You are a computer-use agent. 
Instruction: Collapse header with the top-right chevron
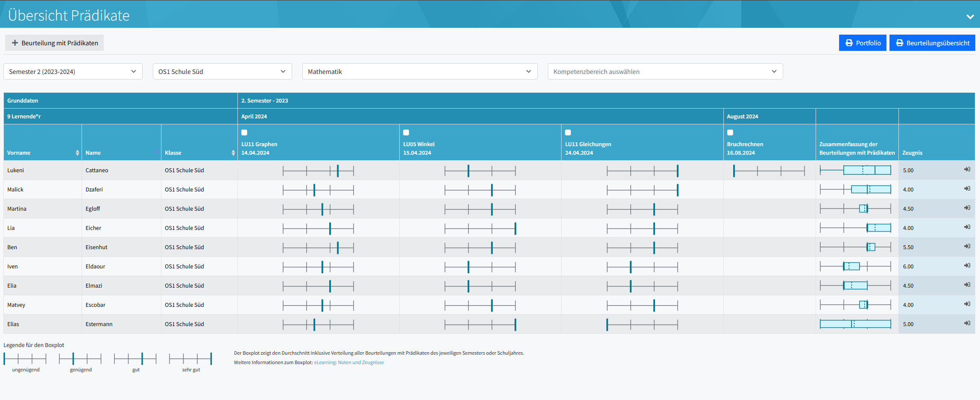[x=970, y=17]
